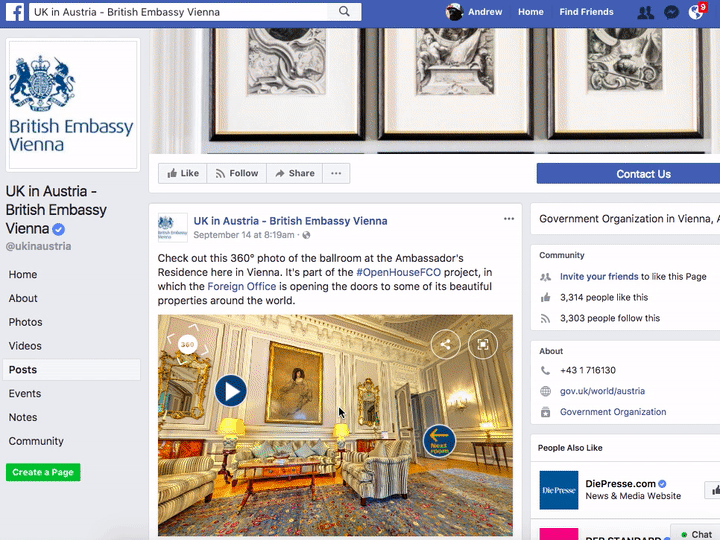Click the DiePresse logo thumbnail
The width and height of the screenshot is (720, 540).
(559, 490)
